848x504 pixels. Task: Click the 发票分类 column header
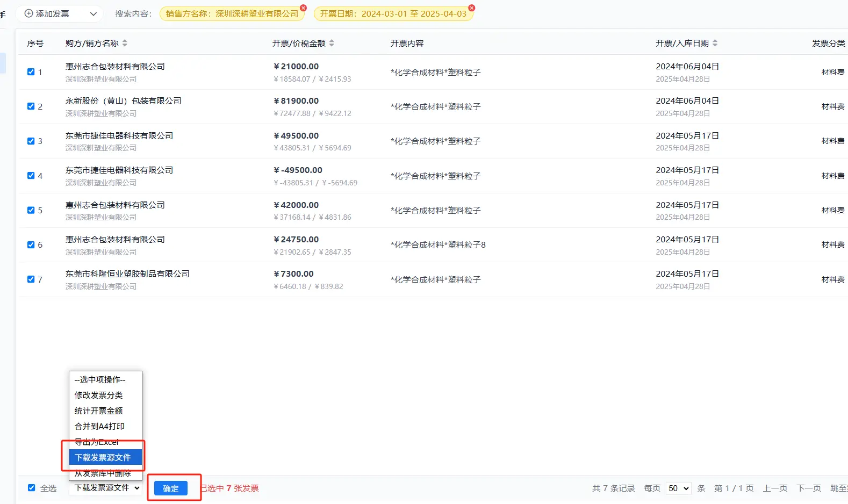pos(828,43)
